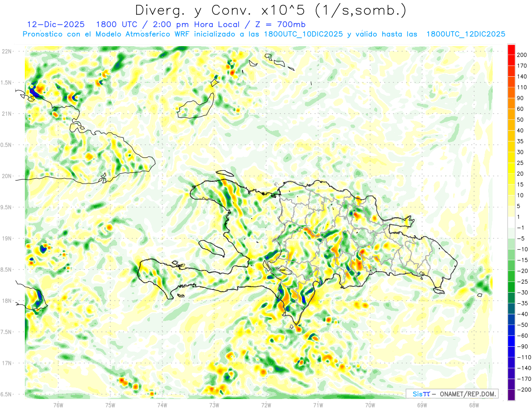Click the '-1' colorbar value

click(x=520, y=228)
